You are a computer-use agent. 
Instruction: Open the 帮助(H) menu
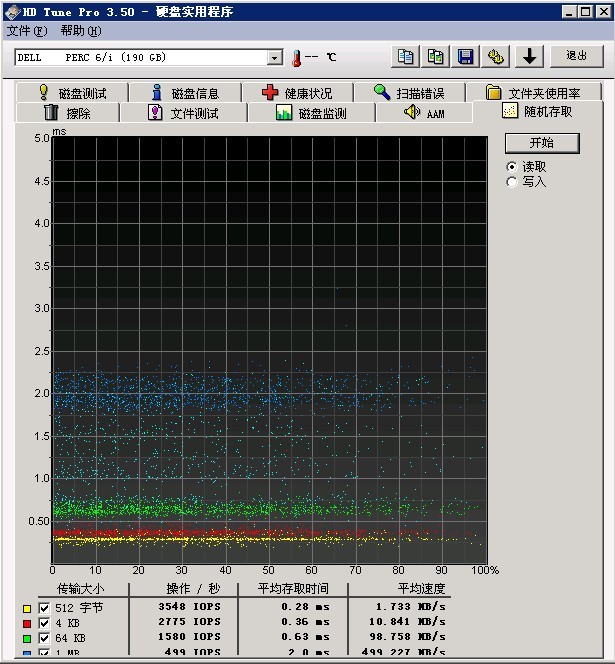pyautogui.click(x=80, y=31)
